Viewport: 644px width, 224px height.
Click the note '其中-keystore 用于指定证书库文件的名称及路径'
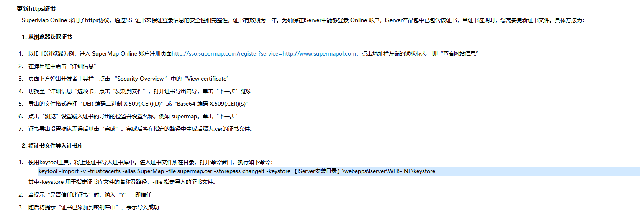[122, 182]
